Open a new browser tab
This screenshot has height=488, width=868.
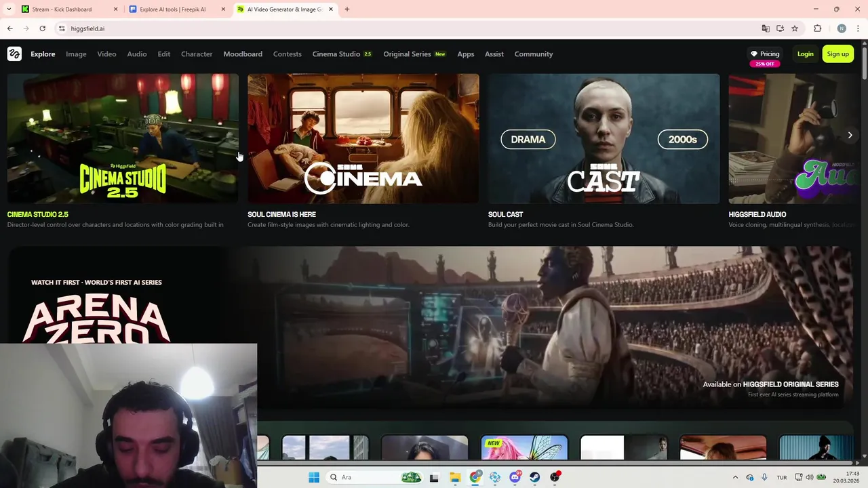pyautogui.click(x=347, y=9)
